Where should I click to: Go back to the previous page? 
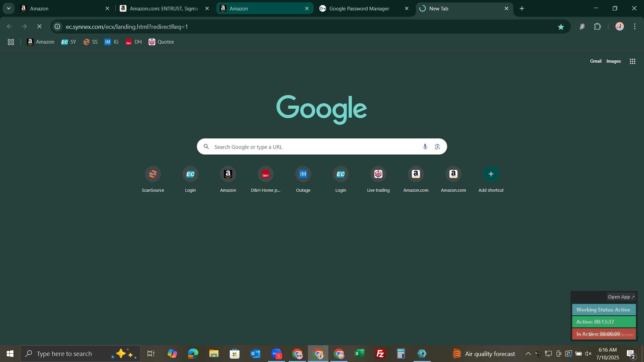(9, 26)
